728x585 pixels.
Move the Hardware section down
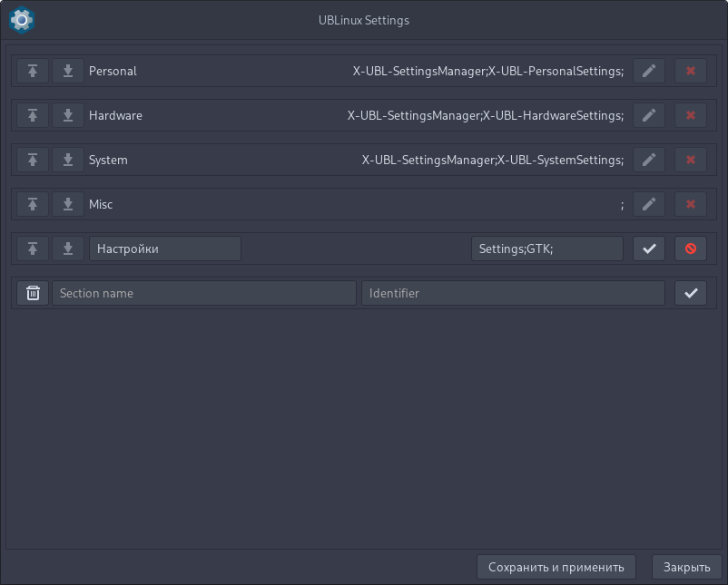point(68,115)
